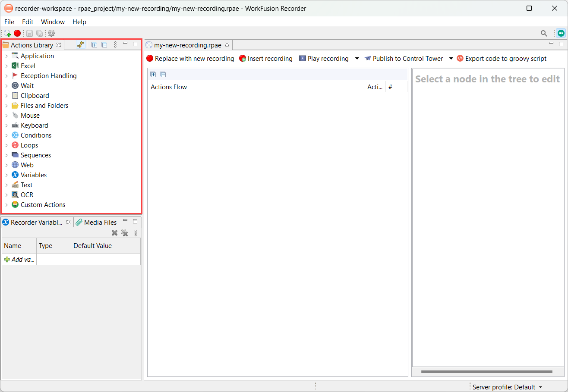The width and height of the screenshot is (568, 392).
Task: Expand all items in the Actions Flow tree
Action: coord(153,74)
